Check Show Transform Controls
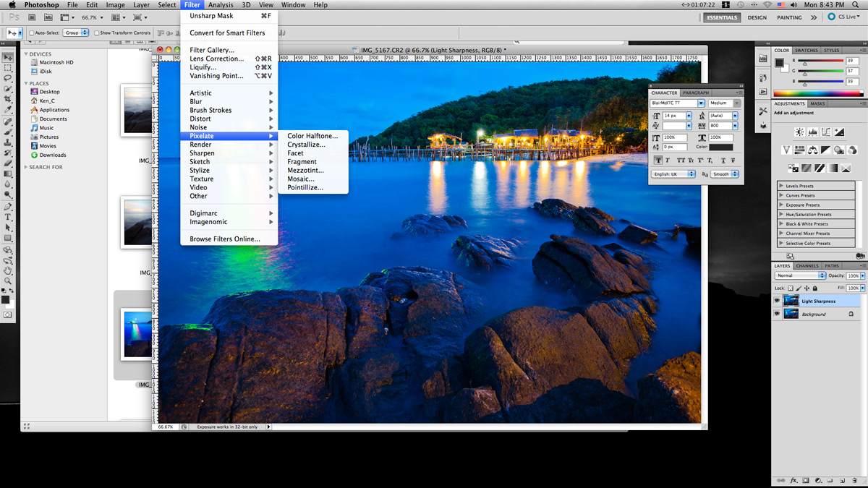868x488 pixels. click(98, 33)
